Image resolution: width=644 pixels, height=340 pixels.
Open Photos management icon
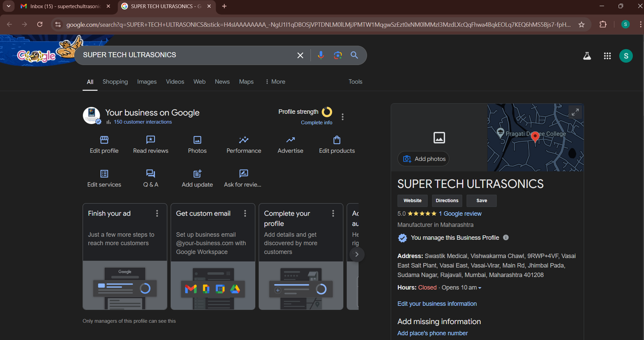pyautogui.click(x=197, y=140)
